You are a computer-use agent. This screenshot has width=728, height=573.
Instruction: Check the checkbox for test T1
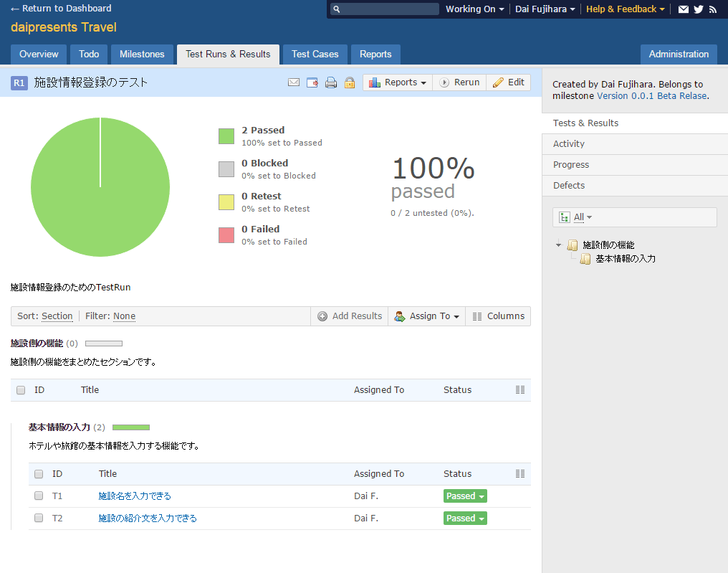[39, 496]
